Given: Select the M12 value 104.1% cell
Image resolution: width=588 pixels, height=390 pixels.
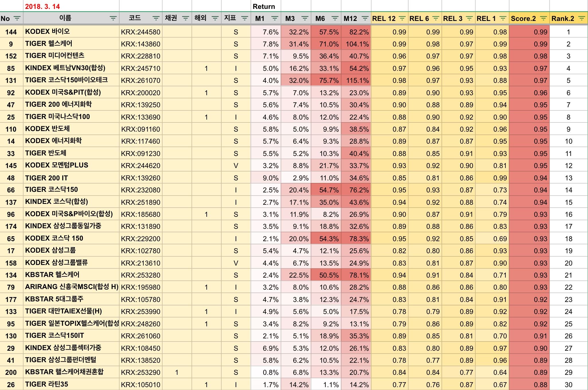Looking at the screenshot, I should click(356, 44).
